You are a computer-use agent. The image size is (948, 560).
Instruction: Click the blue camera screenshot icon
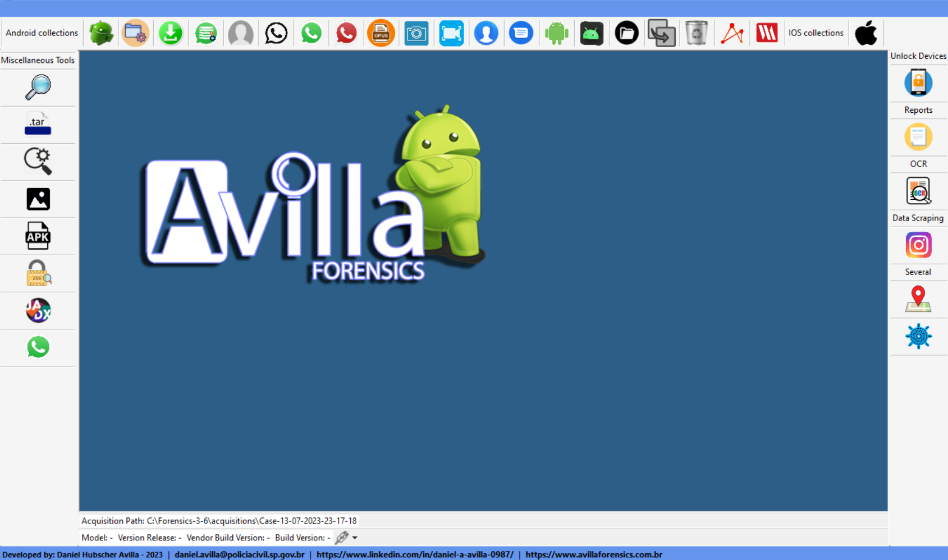pos(416,33)
